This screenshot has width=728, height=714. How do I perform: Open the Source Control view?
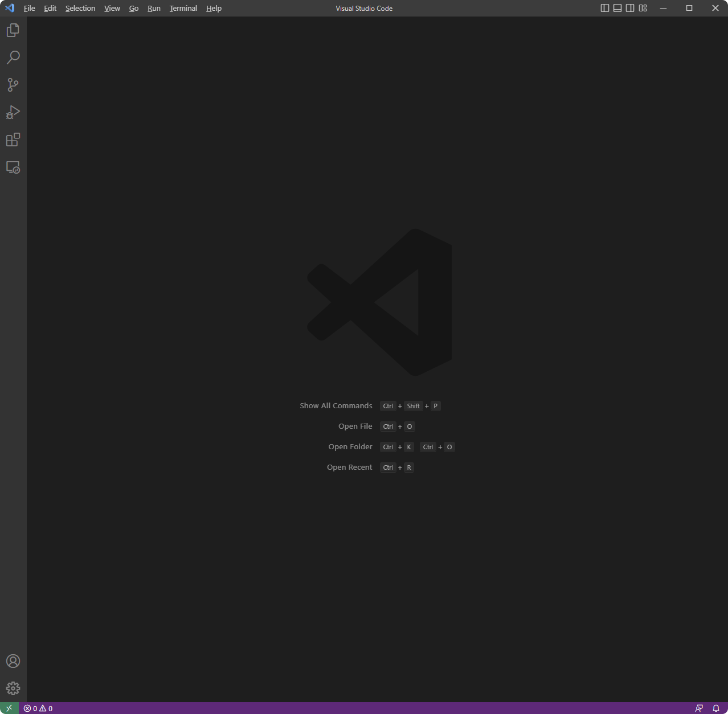(13, 85)
